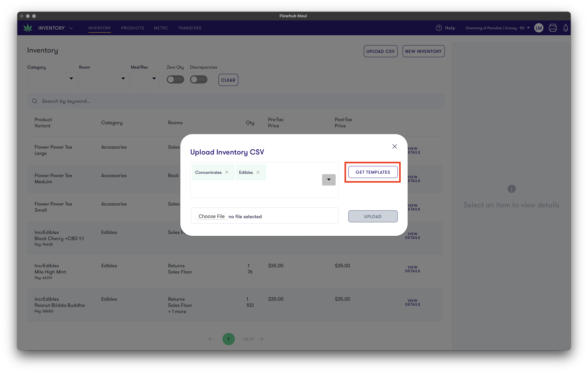
Task: Open the Category filter dropdown
Action: [x=52, y=80]
